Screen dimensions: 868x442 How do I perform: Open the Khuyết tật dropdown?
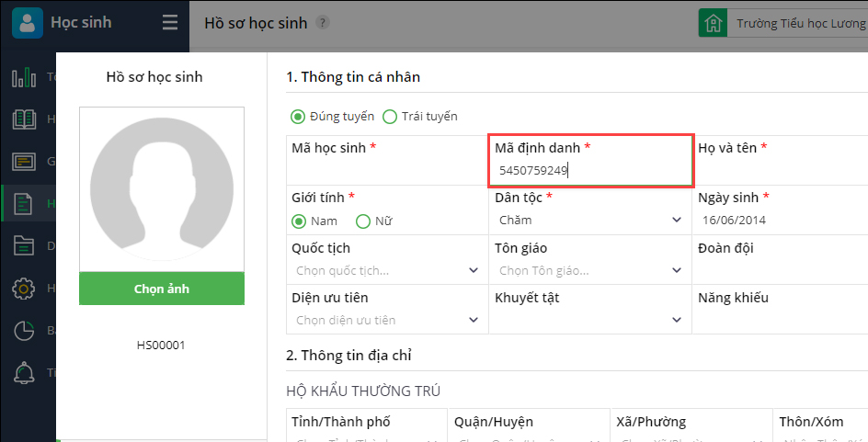[590, 320]
